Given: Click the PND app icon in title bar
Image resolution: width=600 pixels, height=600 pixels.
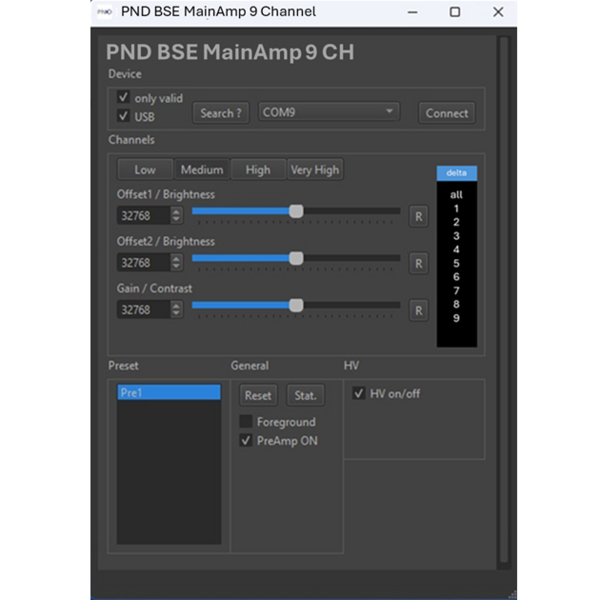Looking at the screenshot, I should tap(103, 13).
